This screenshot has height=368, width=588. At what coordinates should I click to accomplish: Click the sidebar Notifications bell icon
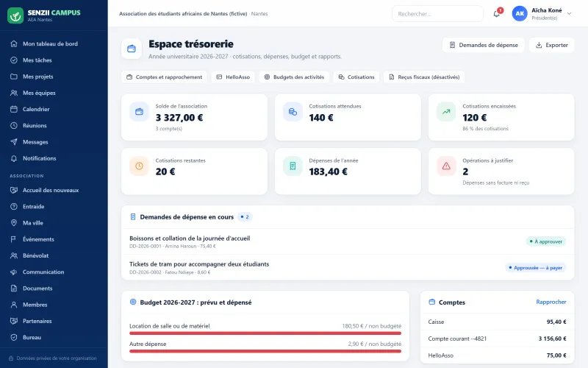pos(14,158)
